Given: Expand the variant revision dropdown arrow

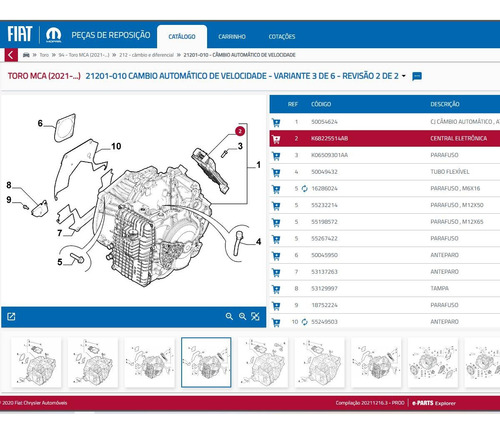Looking at the screenshot, I should tap(404, 76).
